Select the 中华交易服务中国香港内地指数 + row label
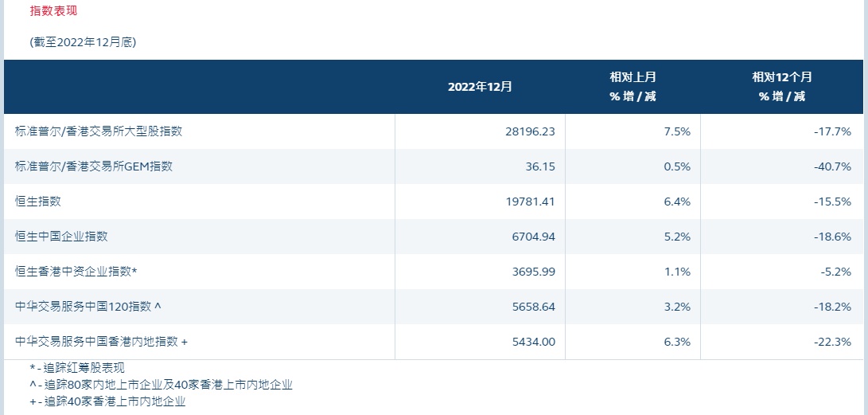This screenshot has height=415, width=868. click(102, 342)
